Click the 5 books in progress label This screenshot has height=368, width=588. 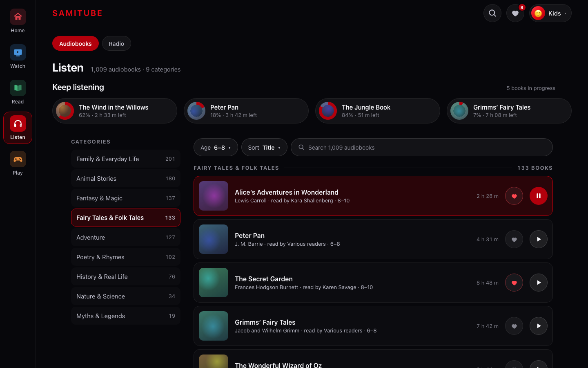point(531,88)
